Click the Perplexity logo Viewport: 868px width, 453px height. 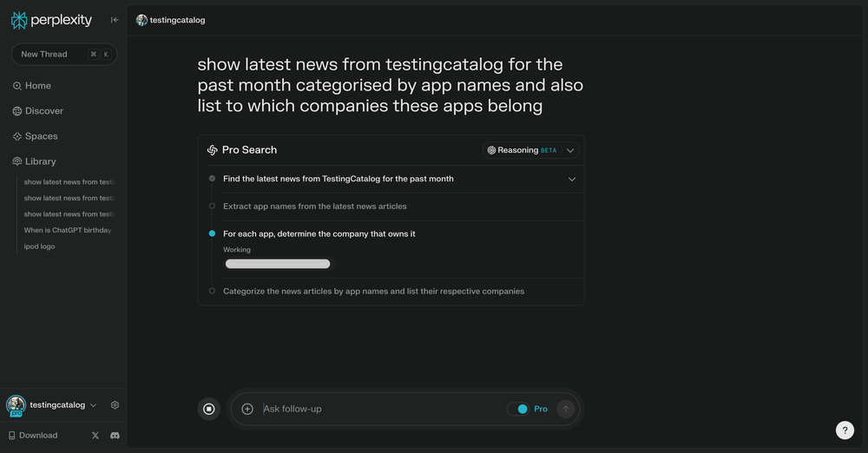[x=51, y=20]
